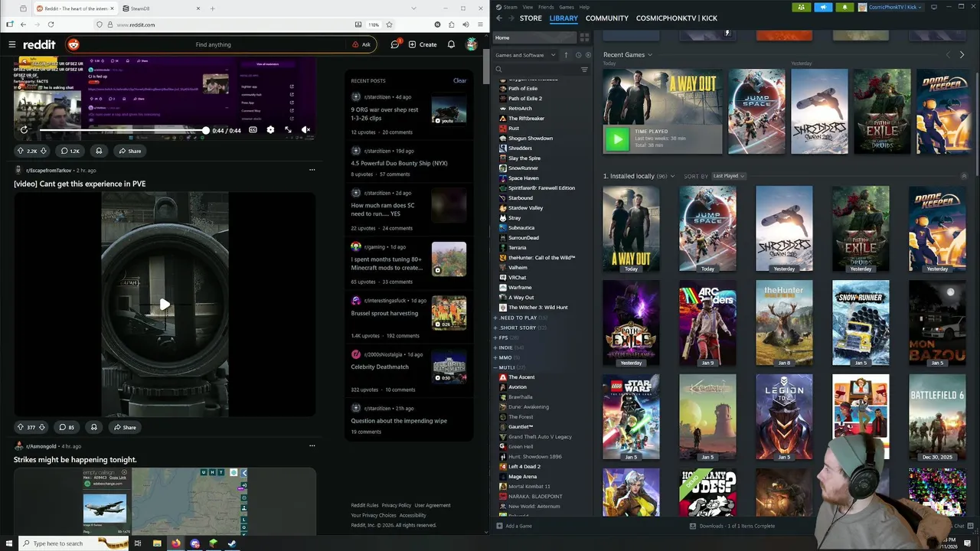
Task: Open Battlefield 6 game cover
Action: point(937,418)
